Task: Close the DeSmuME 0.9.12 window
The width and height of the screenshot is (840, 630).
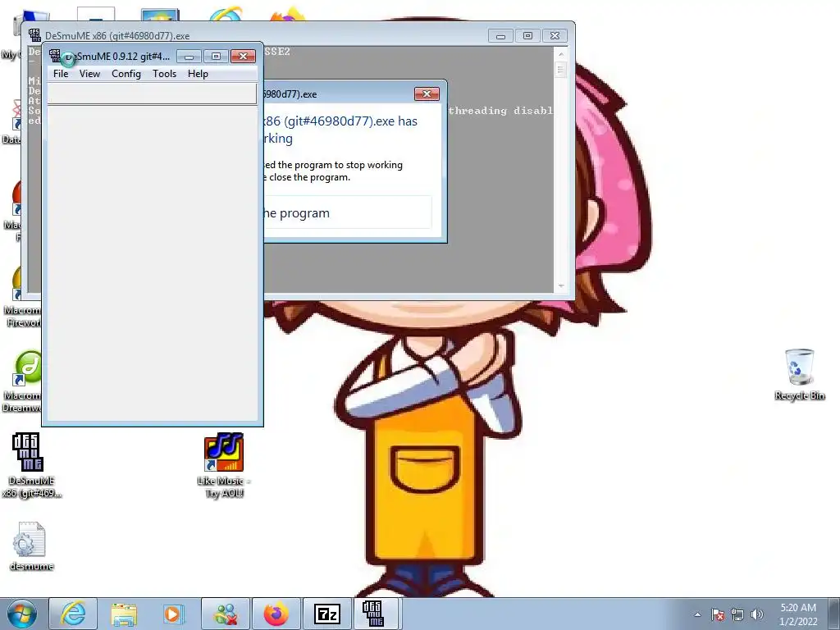Action: pos(243,57)
